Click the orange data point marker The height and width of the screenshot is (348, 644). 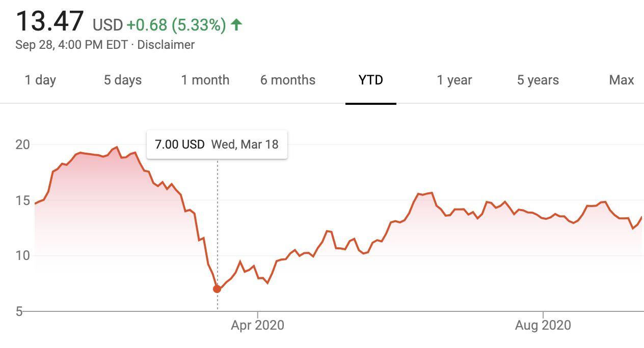[217, 289]
